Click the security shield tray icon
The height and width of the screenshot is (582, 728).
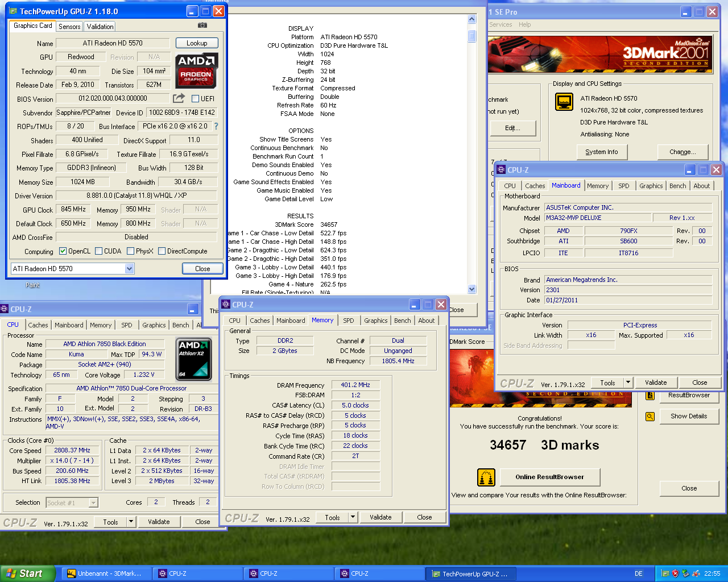[675, 573]
